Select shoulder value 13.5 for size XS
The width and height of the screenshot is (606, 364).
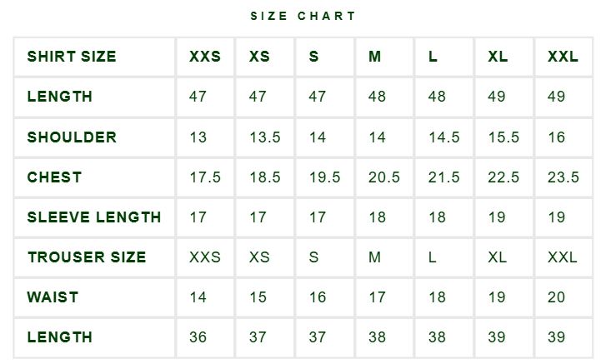265,137
